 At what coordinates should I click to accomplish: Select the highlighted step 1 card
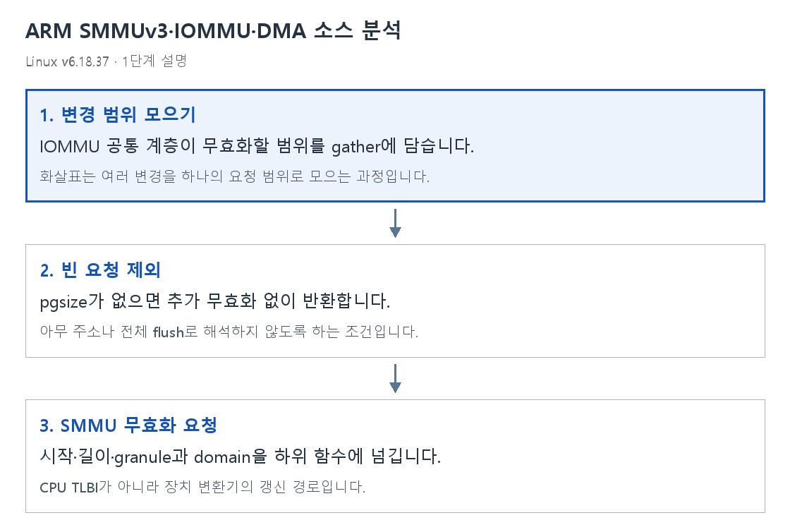[x=395, y=146]
